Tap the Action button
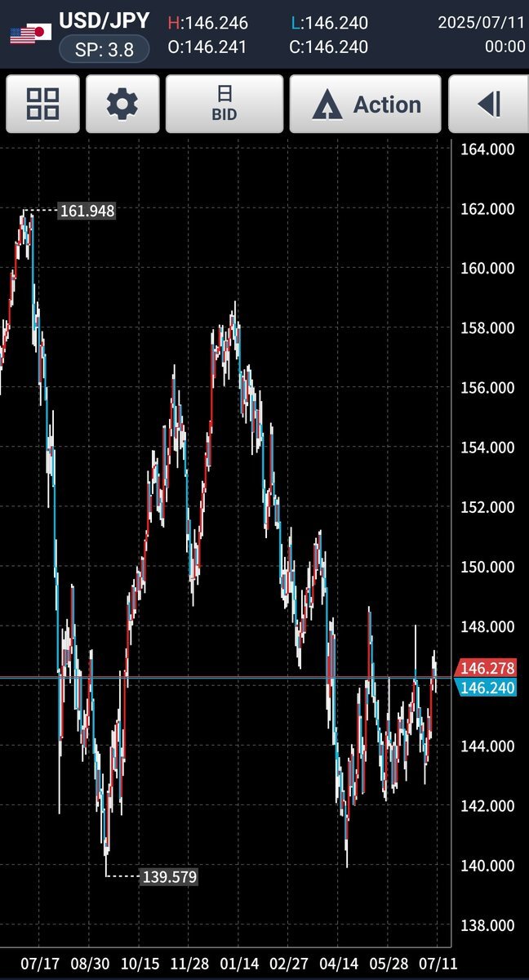Image resolution: width=529 pixels, height=980 pixels. 366,104
